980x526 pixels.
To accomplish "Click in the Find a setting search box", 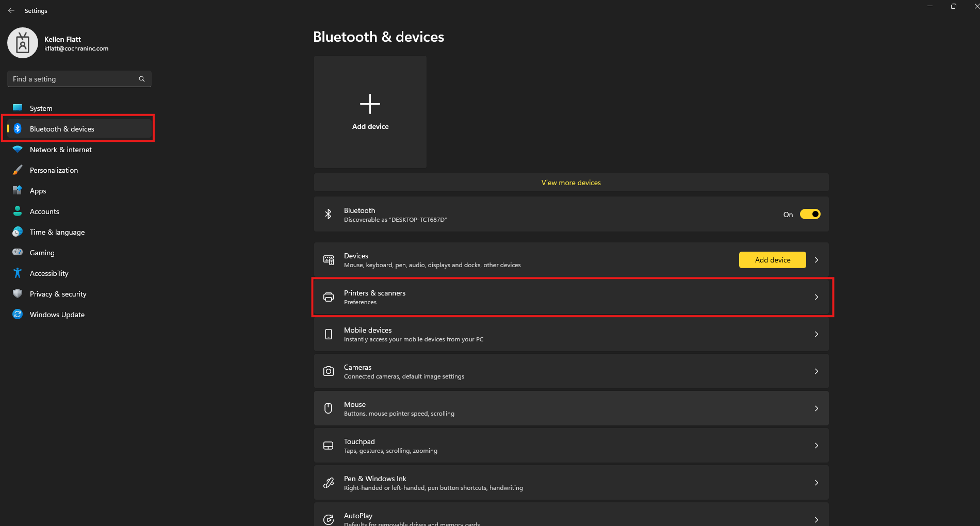I will point(79,79).
